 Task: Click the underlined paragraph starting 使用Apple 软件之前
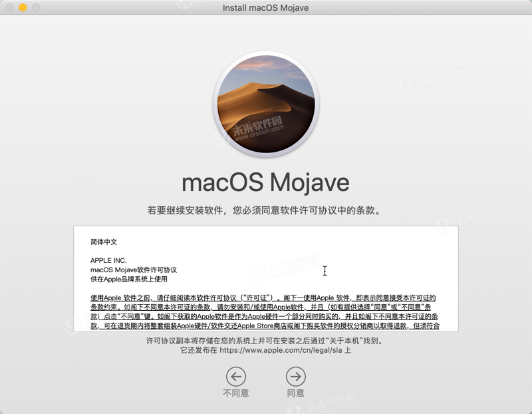(x=265, y=311)
